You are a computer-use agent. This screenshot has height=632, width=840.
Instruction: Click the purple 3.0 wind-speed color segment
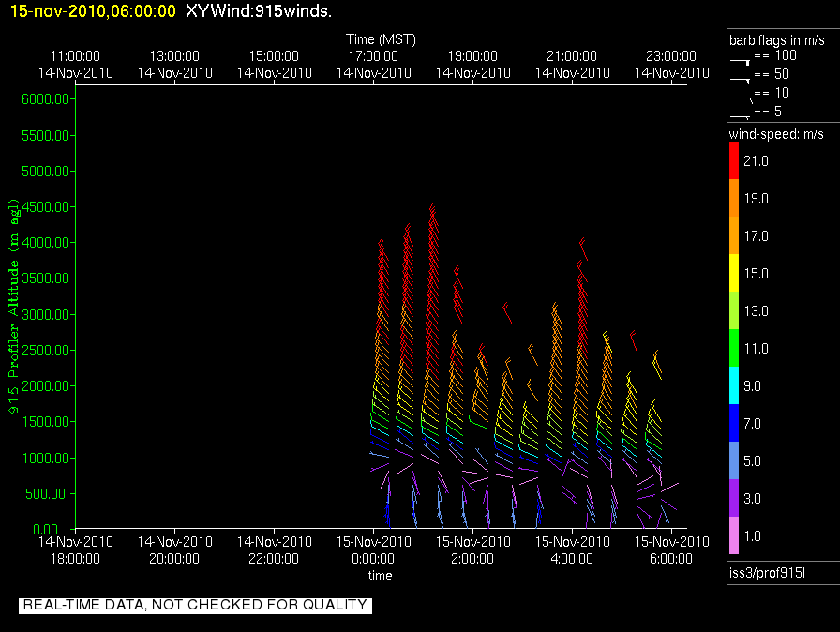click(734, 498)
